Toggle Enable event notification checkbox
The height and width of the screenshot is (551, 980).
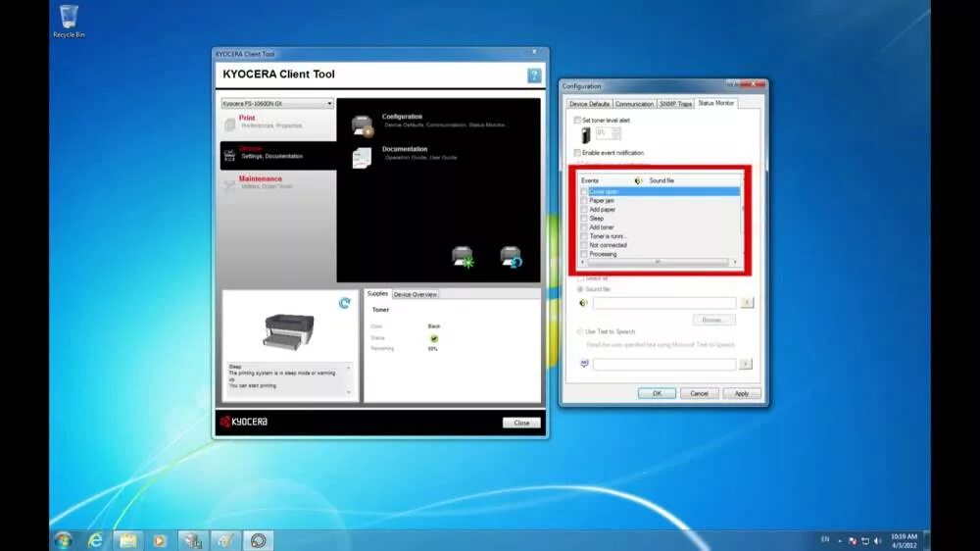(577, 153)
